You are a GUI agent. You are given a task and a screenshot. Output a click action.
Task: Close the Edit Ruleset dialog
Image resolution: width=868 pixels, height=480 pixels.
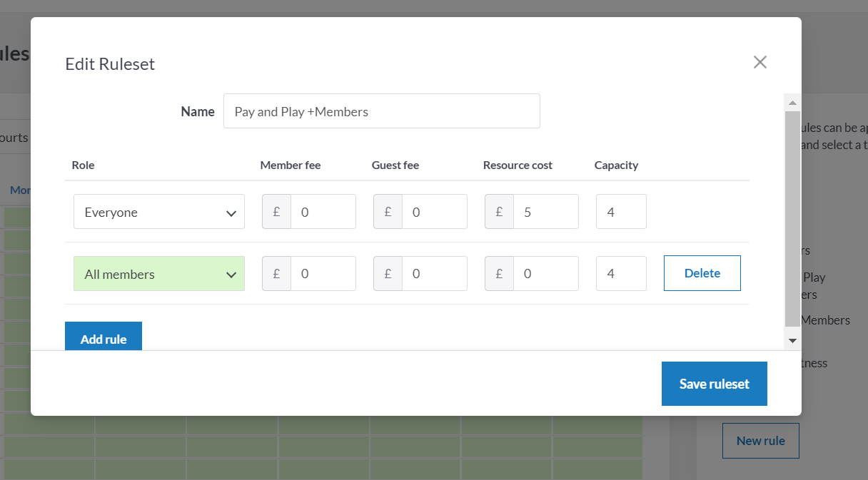click(x=759, y=62)
